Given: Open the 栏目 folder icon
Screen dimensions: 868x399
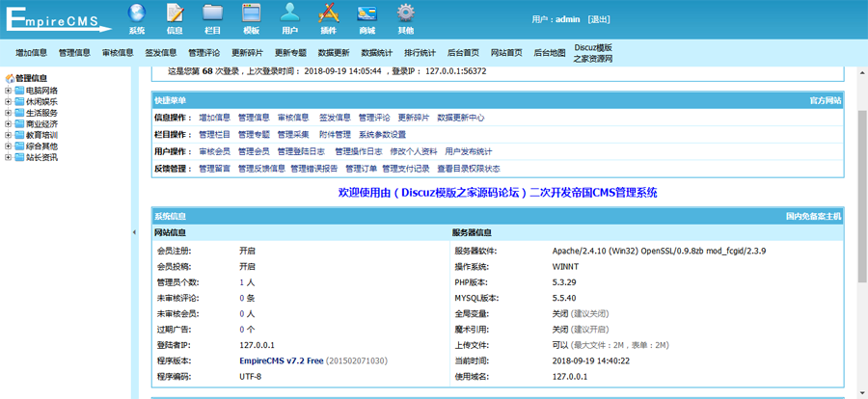Looking at the screenshot, I should [212, 13].
